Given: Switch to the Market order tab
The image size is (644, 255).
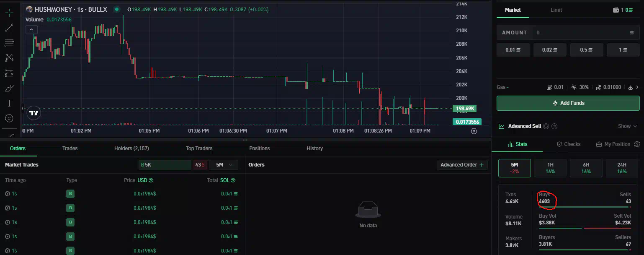Looking at the screenshot, I should (513, 10).
